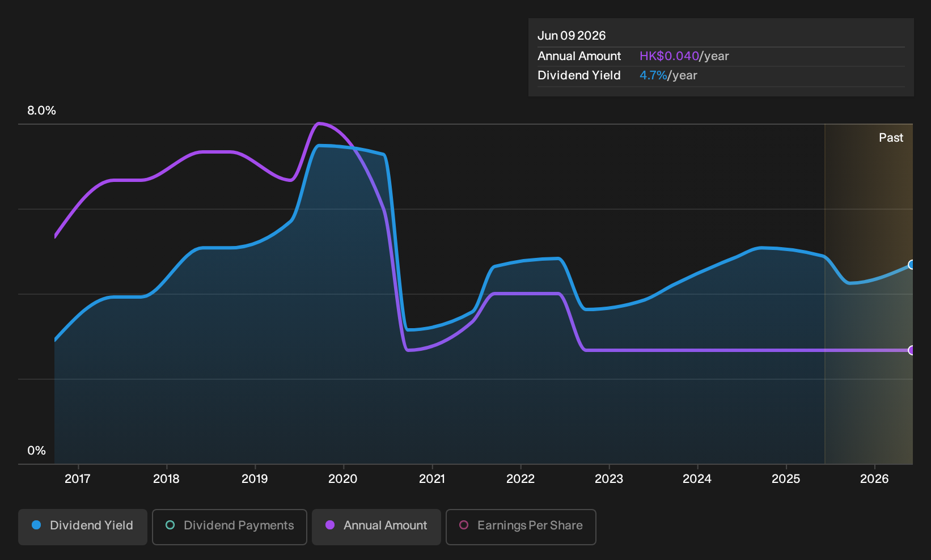931x560 pixels.
Task: Click the 2026 year label
Action: coord(874,479)
